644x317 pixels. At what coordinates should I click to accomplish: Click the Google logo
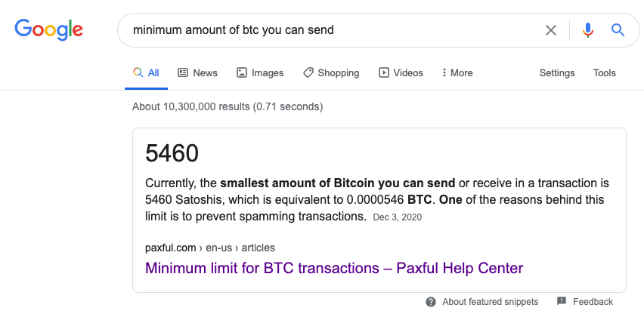pyautogui.click(x=48, y=30)
